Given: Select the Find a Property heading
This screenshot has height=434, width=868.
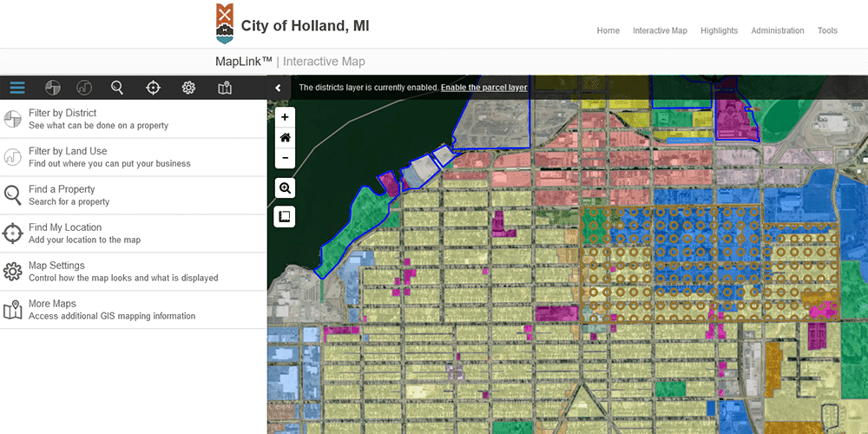Looking at the screenshot, I should tap(62, 189).
